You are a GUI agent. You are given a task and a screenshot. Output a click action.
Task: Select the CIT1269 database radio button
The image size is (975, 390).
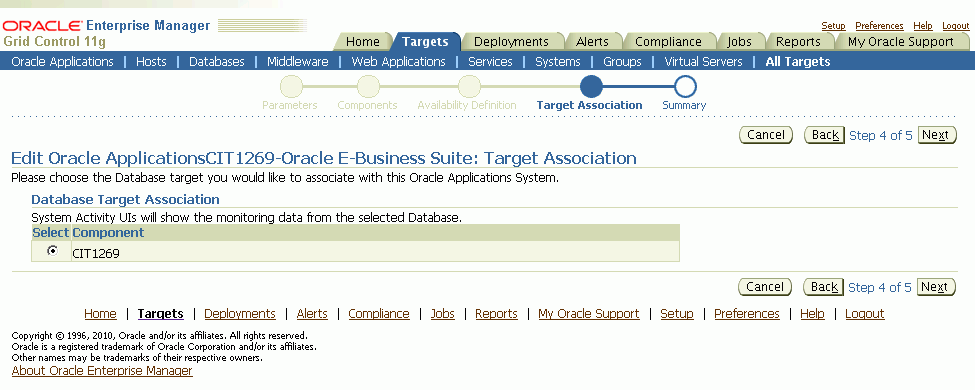coord(52,251)
